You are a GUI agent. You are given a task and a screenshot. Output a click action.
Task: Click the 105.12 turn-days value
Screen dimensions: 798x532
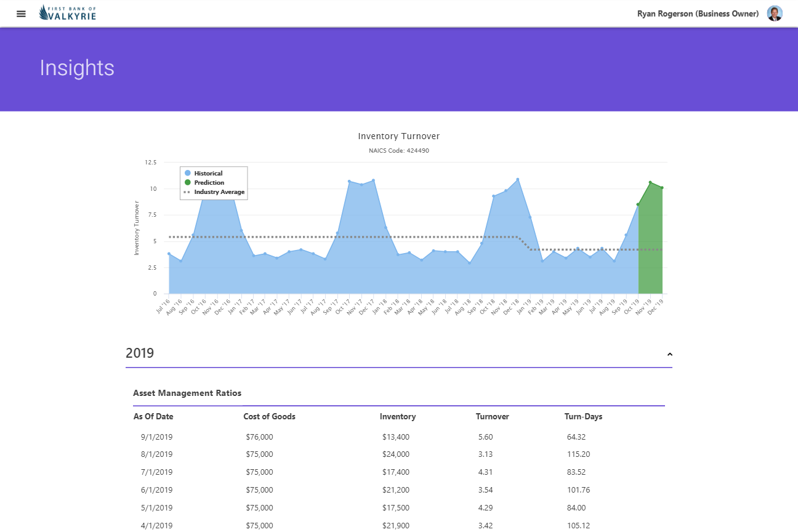pyautogui.click(x=579, y=526)
